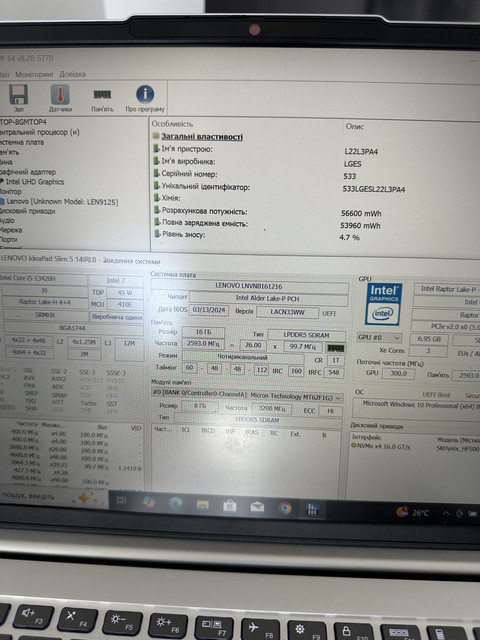Click the 45 W TDP field

point(125,293)
